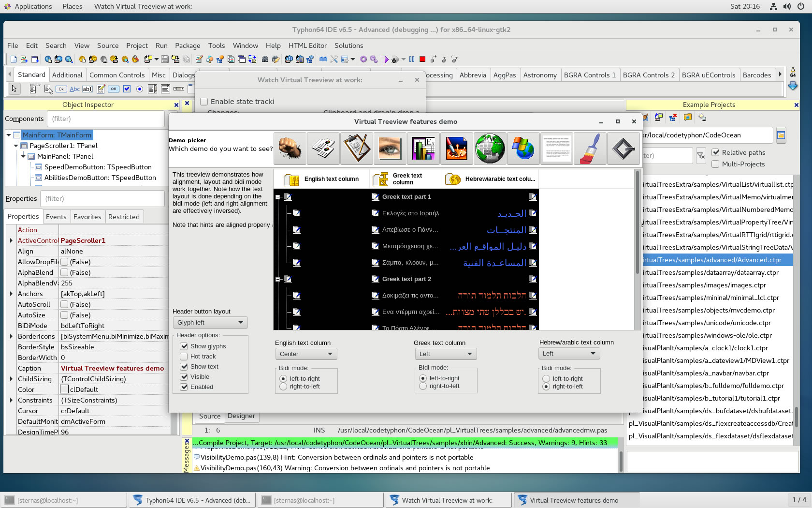The height and width of the screenshot is (508, 812).
Task: Toggle the Show text checkbox
Action: [184, 367]
